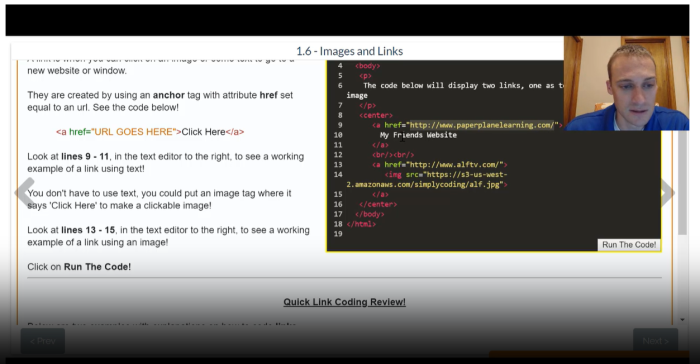Click the br tags on line 12

coord(393,155)
